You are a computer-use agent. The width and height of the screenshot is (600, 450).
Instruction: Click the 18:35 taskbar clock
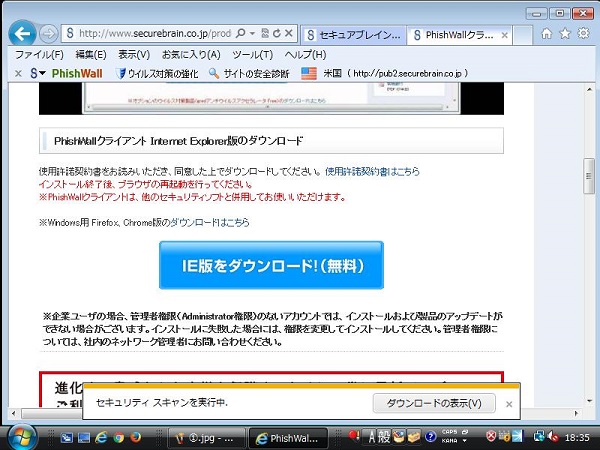point(577,437)
